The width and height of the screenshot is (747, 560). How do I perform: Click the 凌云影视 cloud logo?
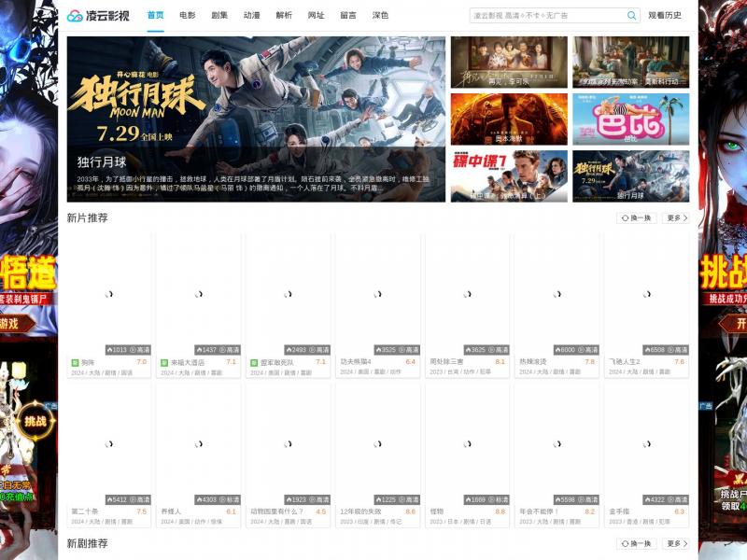(98, 16)
